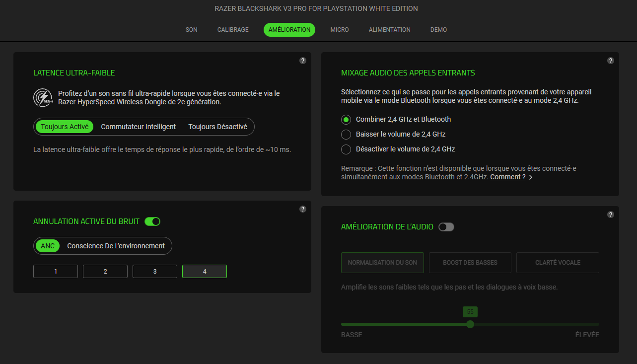Set ANC level to 2
Viewport: 637px width, 364px height.
105,272
